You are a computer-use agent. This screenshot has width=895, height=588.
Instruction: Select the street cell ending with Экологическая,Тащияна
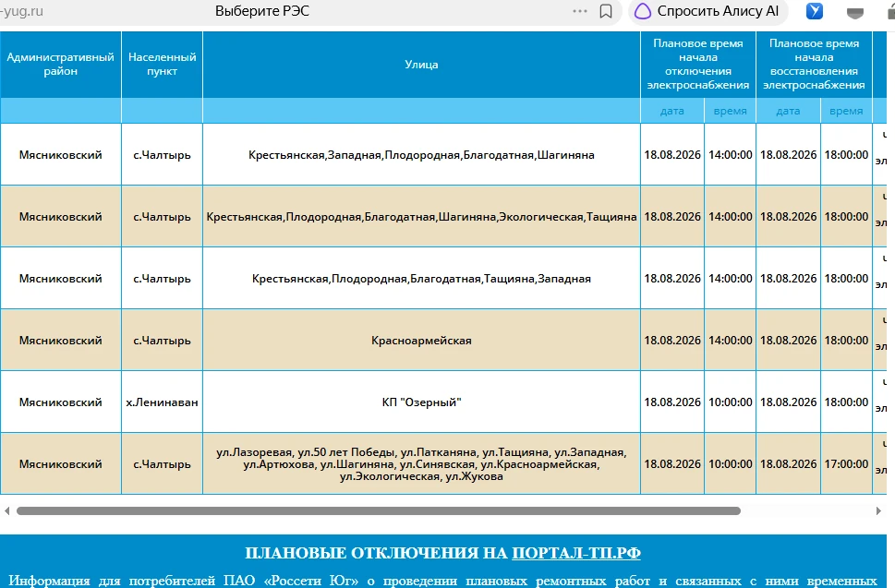[x=421, y=217]
